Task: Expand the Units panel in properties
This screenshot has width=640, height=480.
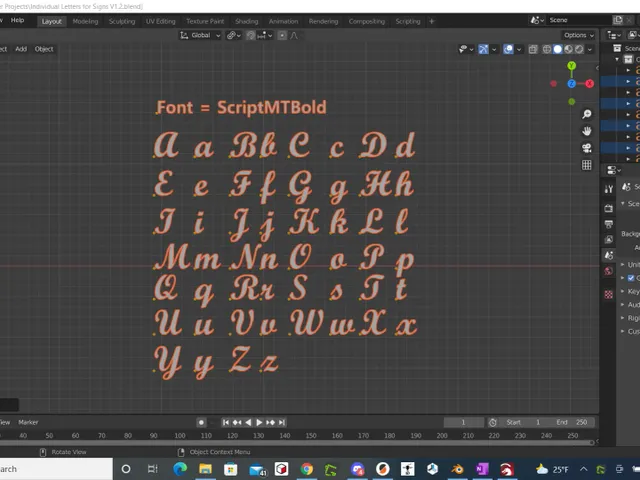Action: pyautogui.click(x=630, y=264)
